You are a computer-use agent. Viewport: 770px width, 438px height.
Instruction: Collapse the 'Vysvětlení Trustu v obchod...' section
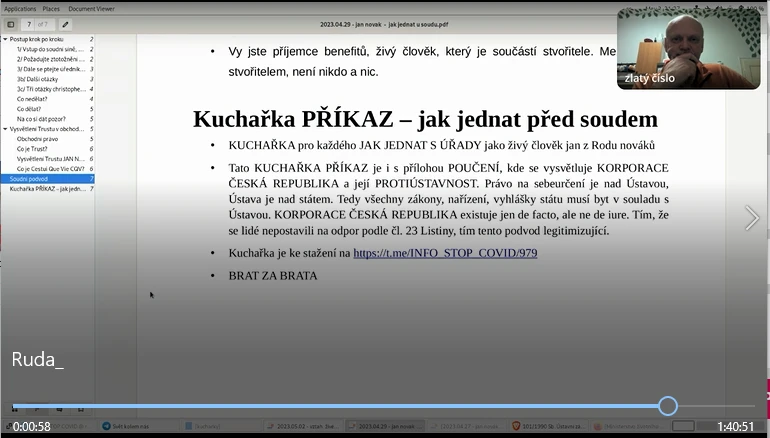point(5,129)
